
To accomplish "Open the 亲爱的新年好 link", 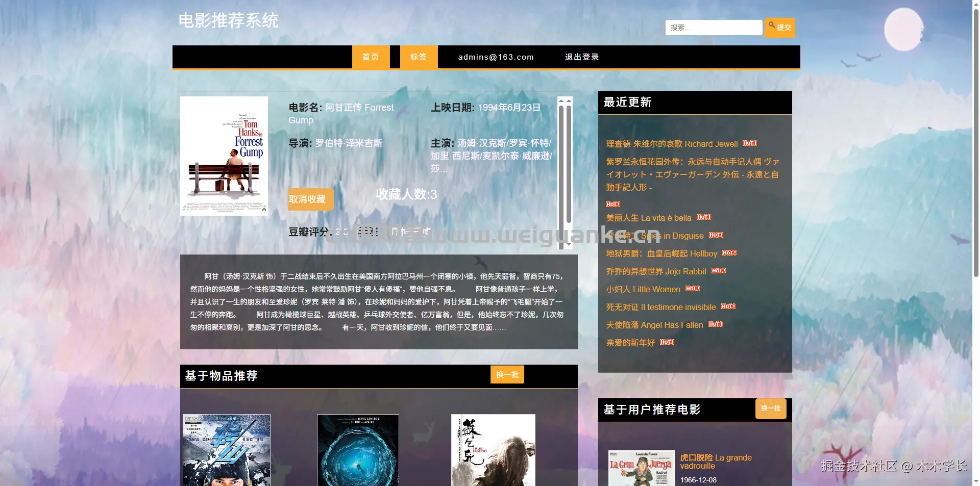I will tap(630, 343).
